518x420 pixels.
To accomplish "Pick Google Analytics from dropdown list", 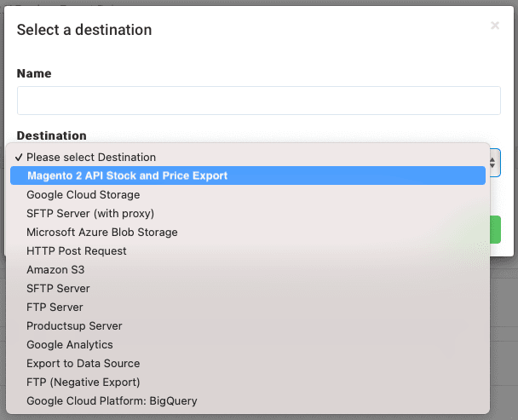I will tap(69, 344).
